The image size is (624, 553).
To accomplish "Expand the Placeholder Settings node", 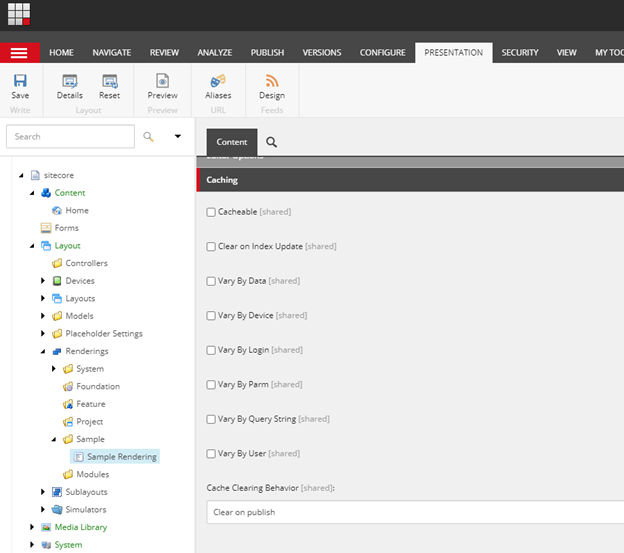I will (43, 333).
